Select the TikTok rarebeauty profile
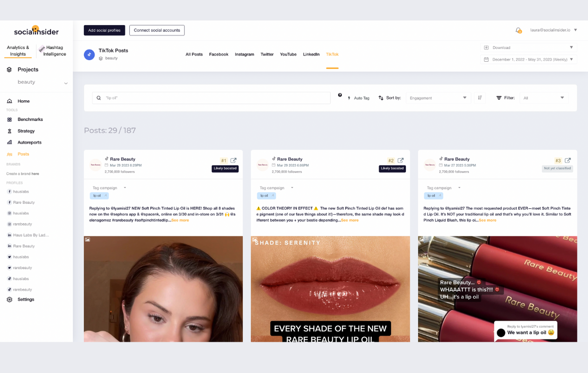Viewport: 588px width, 373px height. click(x=20, y=290)
